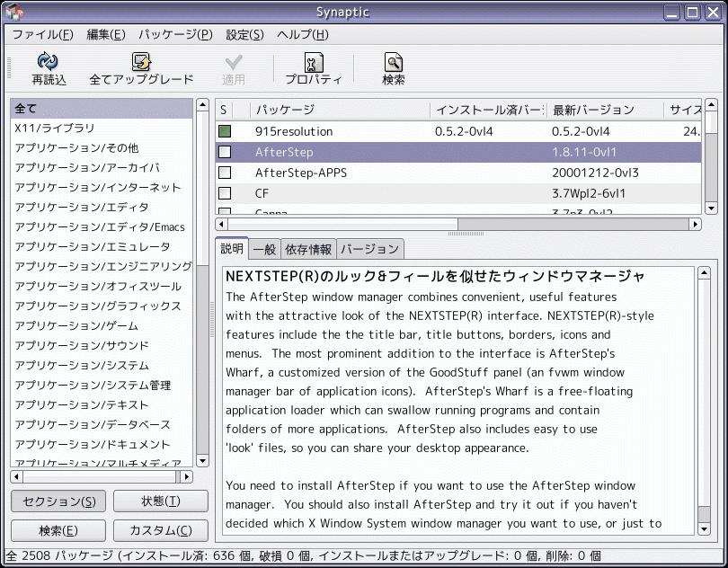Viewport: 728px width, 568px height.
Task: Select アプリケーション/インターネット section
Action: (x=102, y=187)
